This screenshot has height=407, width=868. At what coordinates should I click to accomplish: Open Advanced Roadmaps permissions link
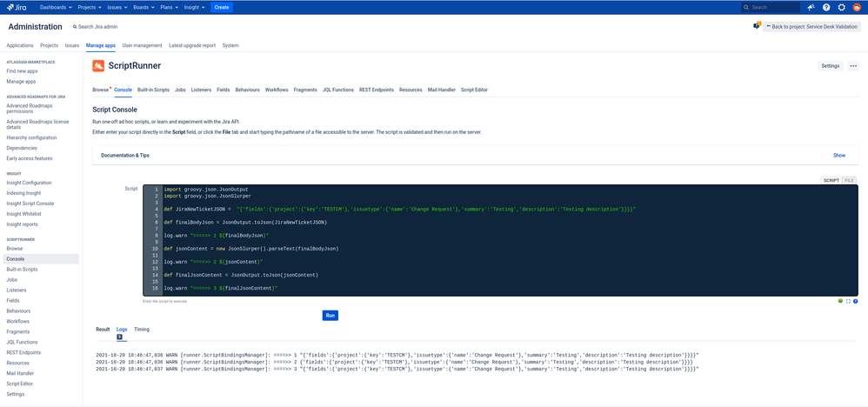point(31,108)
